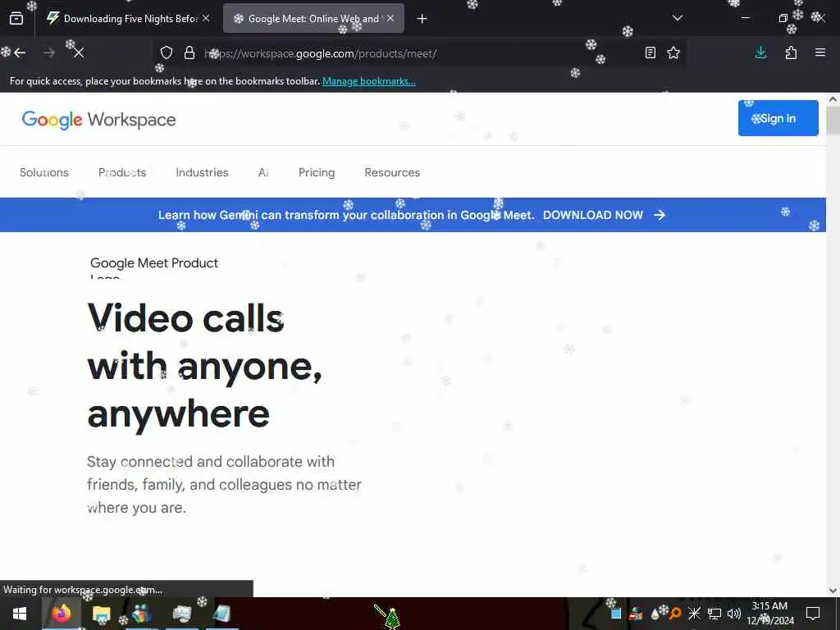Click the blue Sign in button
The height and width of the screenshot is (630, 840).
(778, 118)
